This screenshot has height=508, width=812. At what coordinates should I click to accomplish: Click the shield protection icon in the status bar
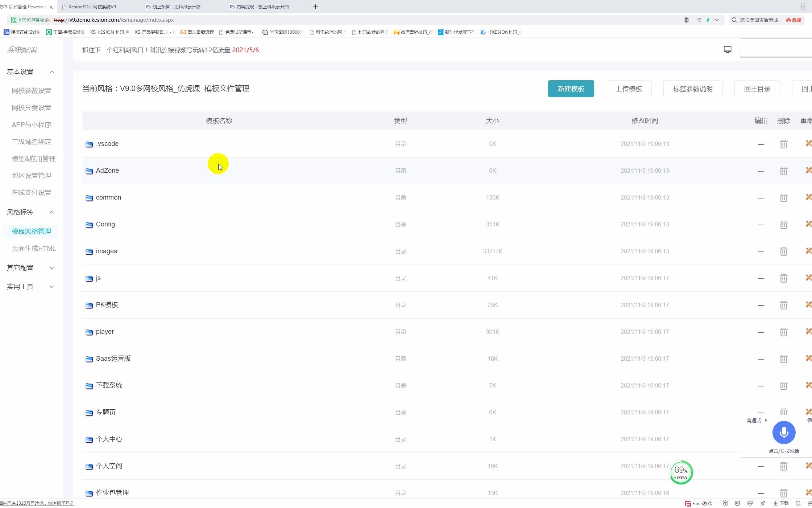click(x=725, y=504)
